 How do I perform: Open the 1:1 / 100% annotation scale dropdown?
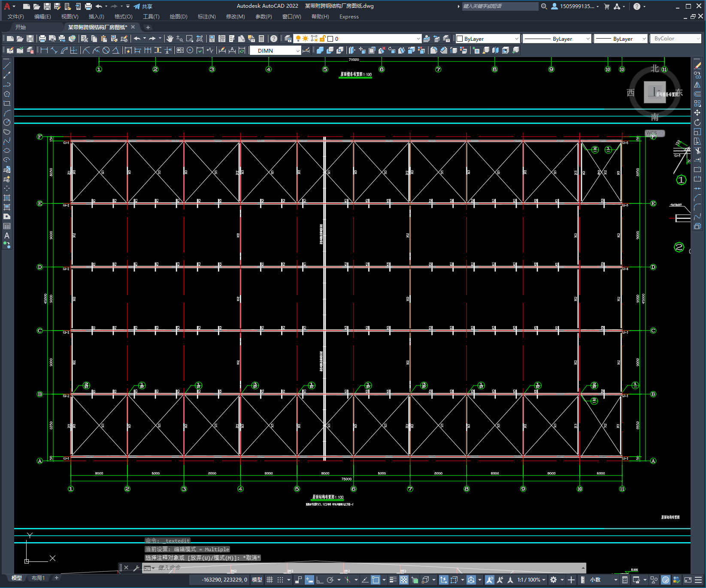(x=531, y=580)
